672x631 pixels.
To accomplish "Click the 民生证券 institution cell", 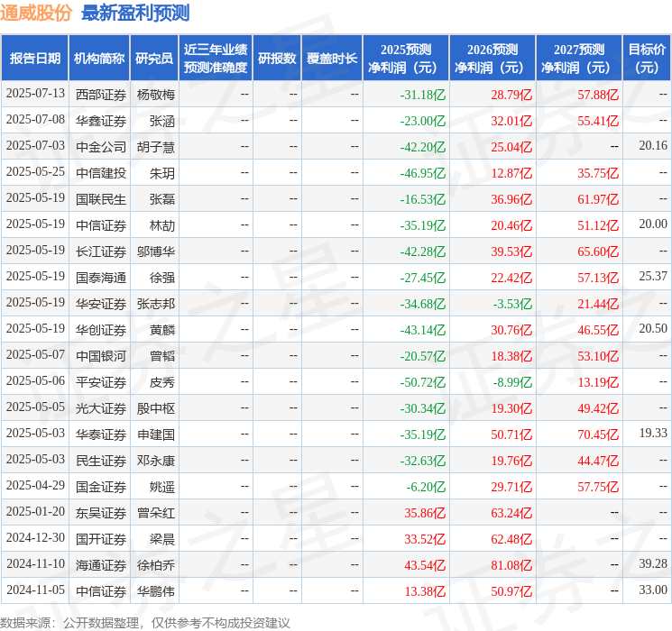I will [x=101, y=461].
